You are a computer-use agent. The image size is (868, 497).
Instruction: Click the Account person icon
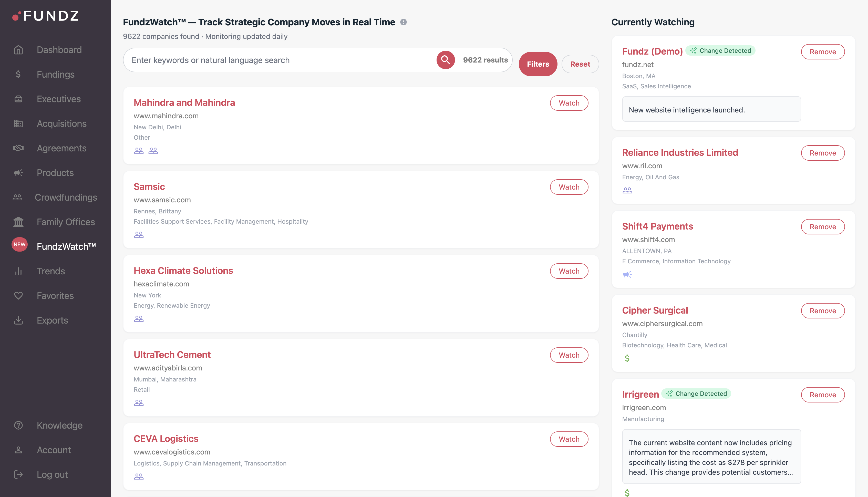point(18,450)
